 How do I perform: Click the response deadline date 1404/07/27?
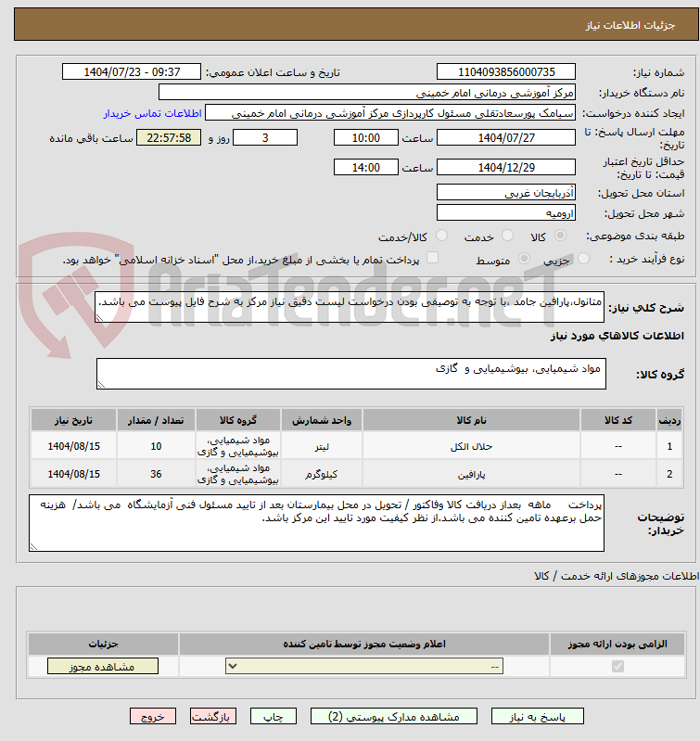pyautogui.click(x=506, y=137)
